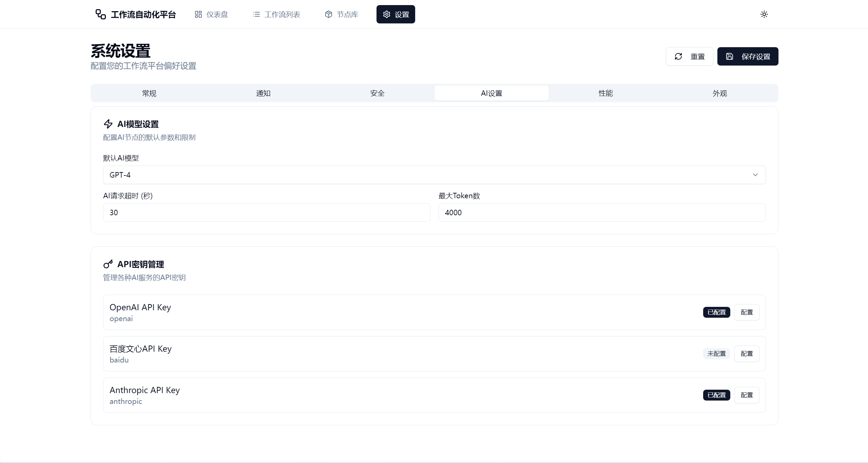
Task: Switch to the 常规 tab
Action: click(149, 93)
